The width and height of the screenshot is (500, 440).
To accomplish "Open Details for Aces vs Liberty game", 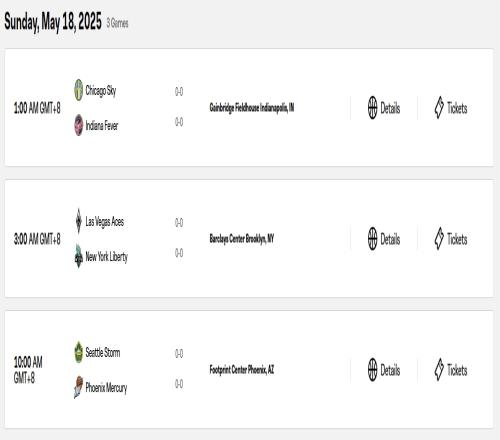I will click(x=384, y=239).
